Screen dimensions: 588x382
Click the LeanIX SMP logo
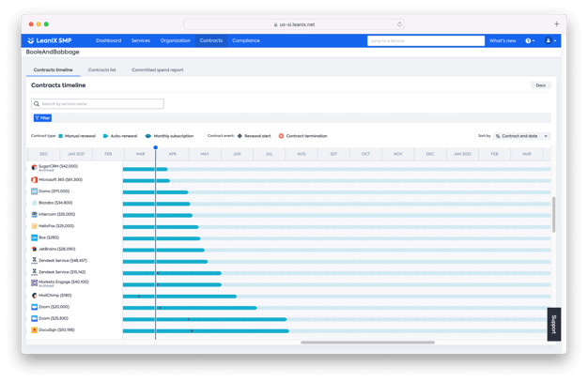point(50,40)
